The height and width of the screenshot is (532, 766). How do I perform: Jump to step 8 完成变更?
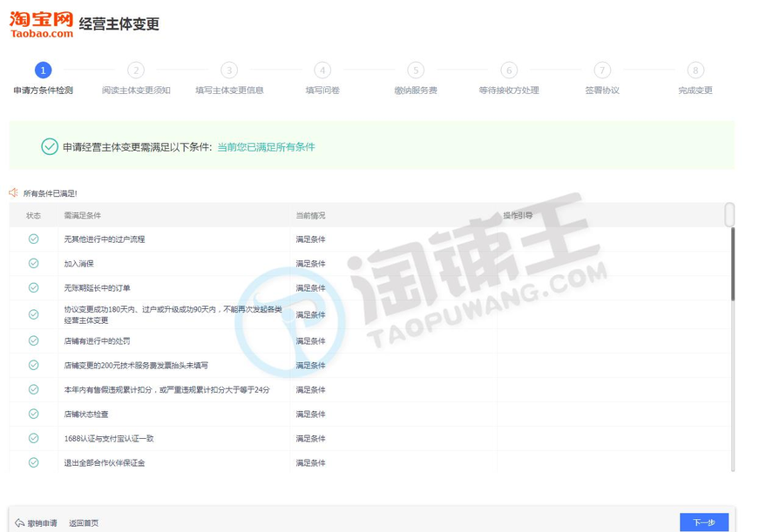coord(695,71)
